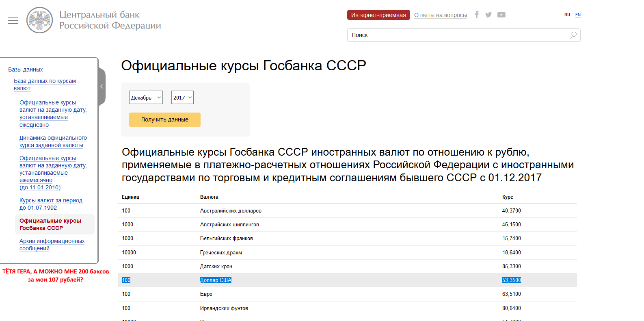Click the Интернет-приемная button
Screen dimensions: 644x321
point(378,15)
